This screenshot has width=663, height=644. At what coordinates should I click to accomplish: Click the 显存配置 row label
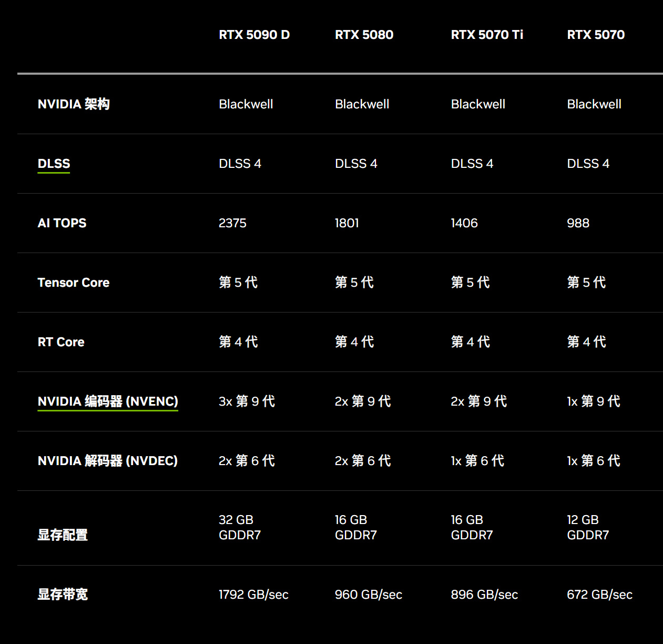tap(63, 535)
